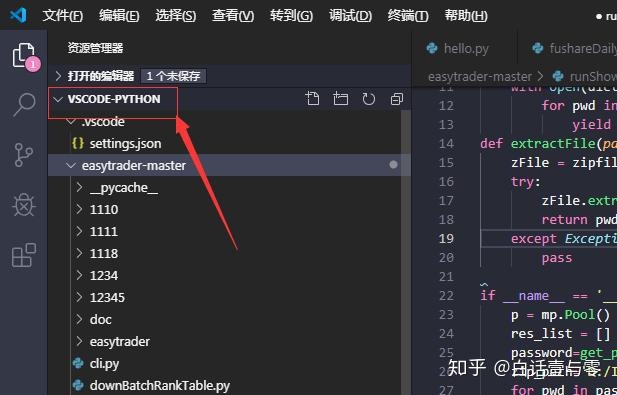This screenshot has width=617, height=395.
Task: Collapse the easytrader-master folder chevron
Action: point(71,166)
